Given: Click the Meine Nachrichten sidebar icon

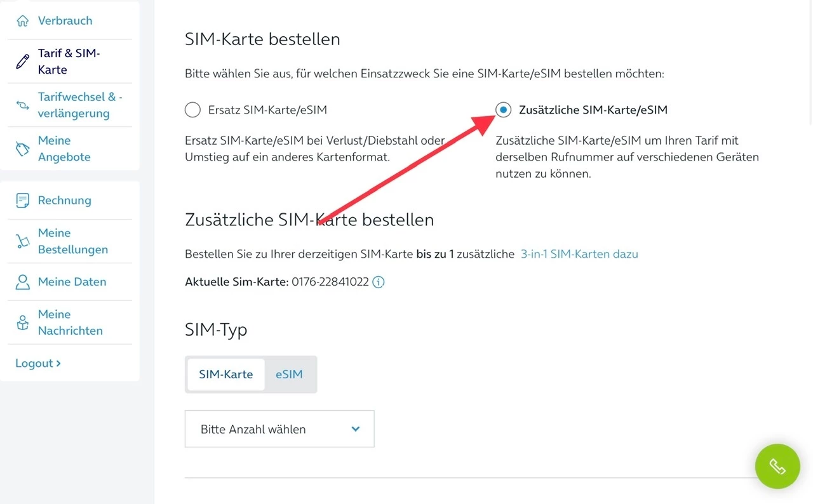Looking at the screenshot, I should pyautogui.click(x=23, y=322).
